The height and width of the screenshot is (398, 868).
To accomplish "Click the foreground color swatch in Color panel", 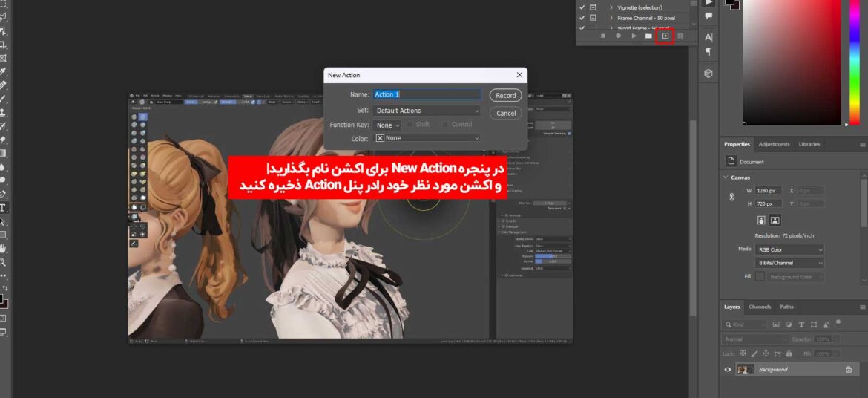I will point(730,2).
